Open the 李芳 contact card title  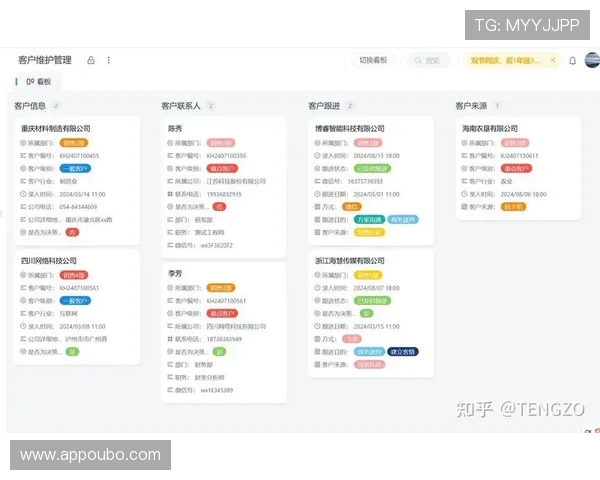click(175, 274)
